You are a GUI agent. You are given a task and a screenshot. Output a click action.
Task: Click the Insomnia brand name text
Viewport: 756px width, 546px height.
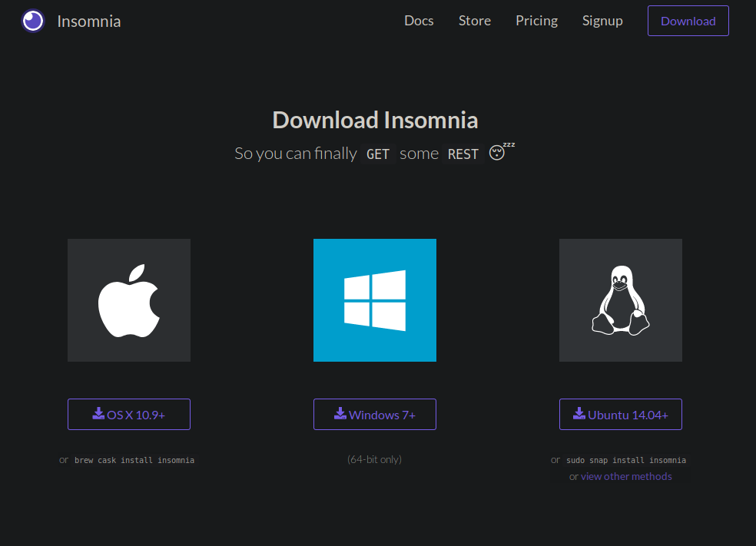(88, 22)
